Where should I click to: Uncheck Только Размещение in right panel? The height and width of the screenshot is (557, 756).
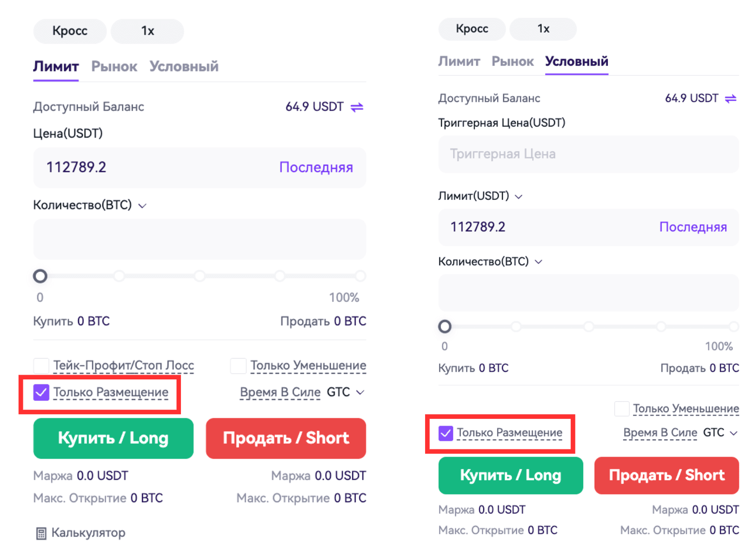(x=446, y=433)
